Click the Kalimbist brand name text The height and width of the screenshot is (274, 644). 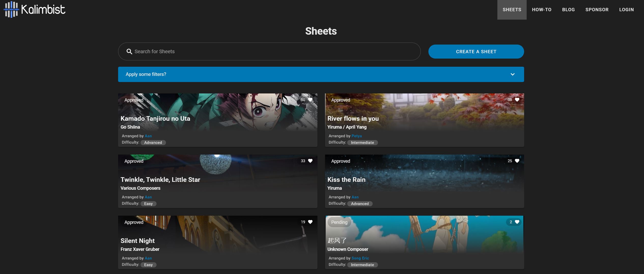pyautogui.click(x=43, y=9)
